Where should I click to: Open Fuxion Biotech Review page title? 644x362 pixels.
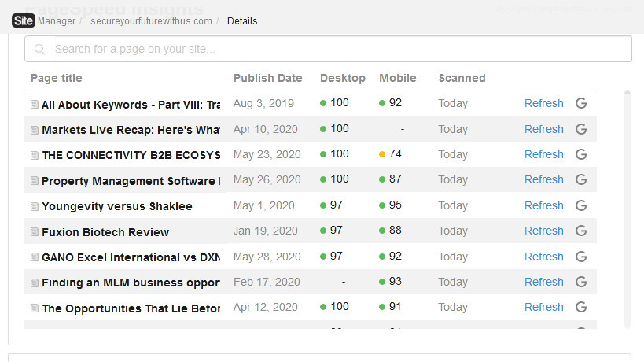[105, 232]
